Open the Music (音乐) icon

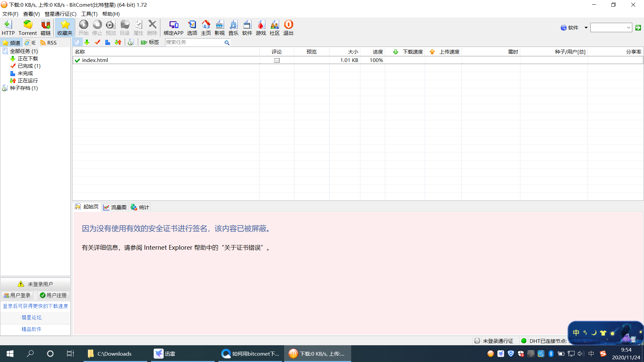233,27
